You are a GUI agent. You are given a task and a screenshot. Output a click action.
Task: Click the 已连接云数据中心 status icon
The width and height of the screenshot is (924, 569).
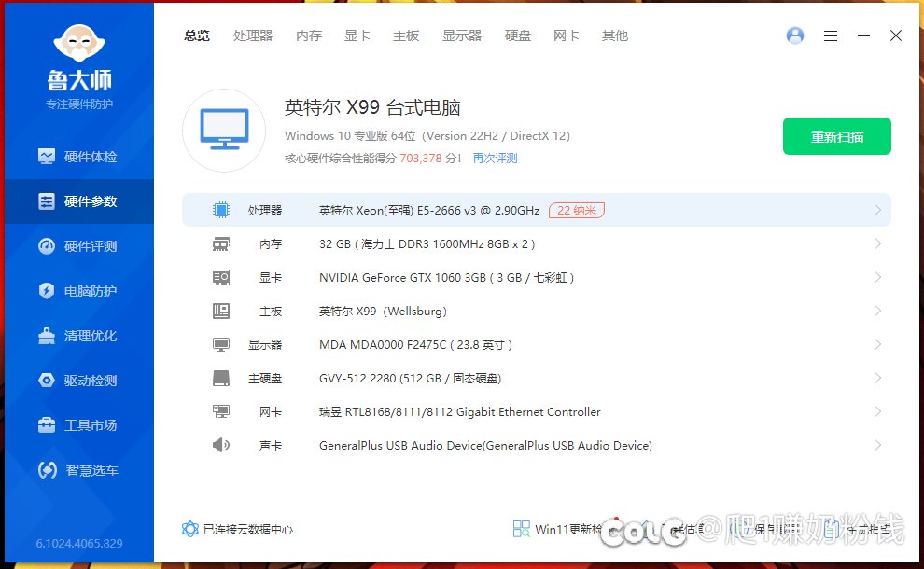tap(189, 529)
